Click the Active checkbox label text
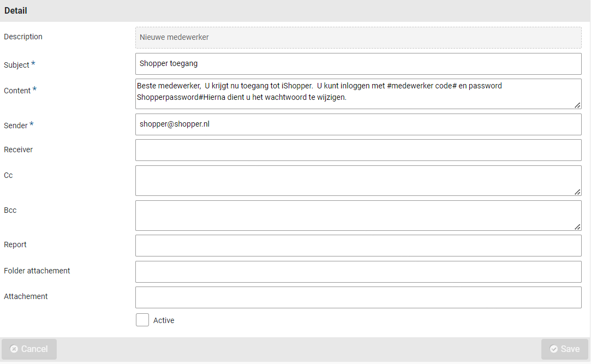 (164, 320)
